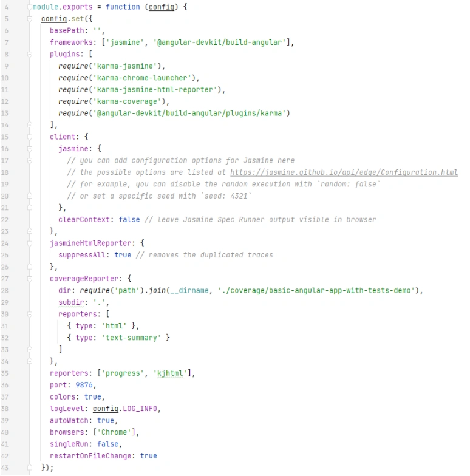
Task: Click the 'Chrome' string in browsers
Action: [114, 432]
